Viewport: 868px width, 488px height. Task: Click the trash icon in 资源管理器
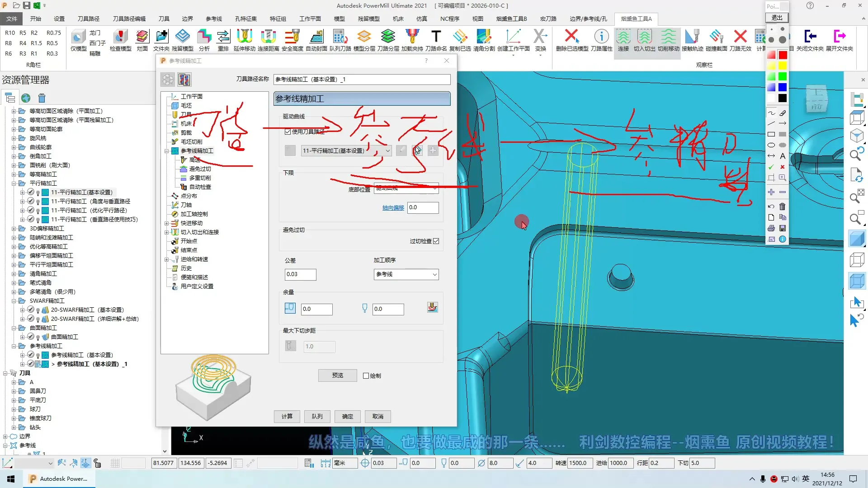click(42, 98)
